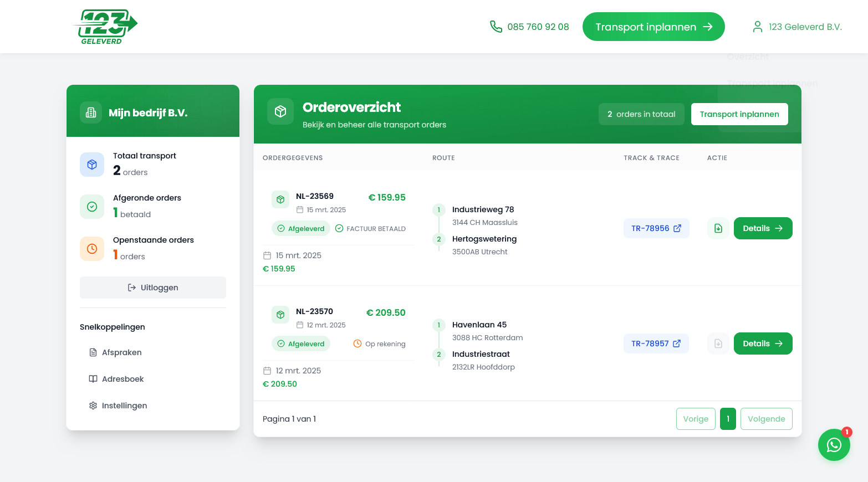
Task: Click the phone icon in the header
Action: tap(496, 27)
